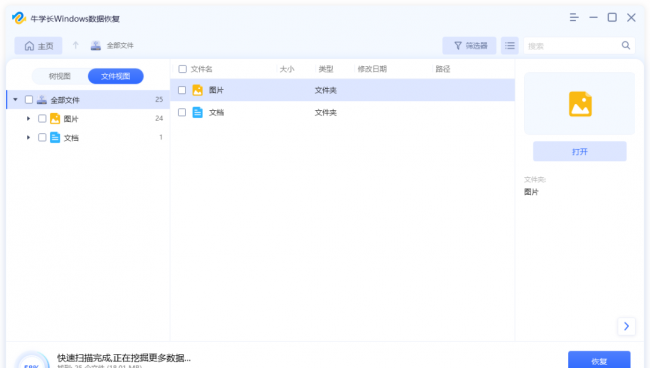The width and height of the screenshot is (650, 368).
Task: Click the 图片 picture icon in tree
Action: (x=55, y=119)
